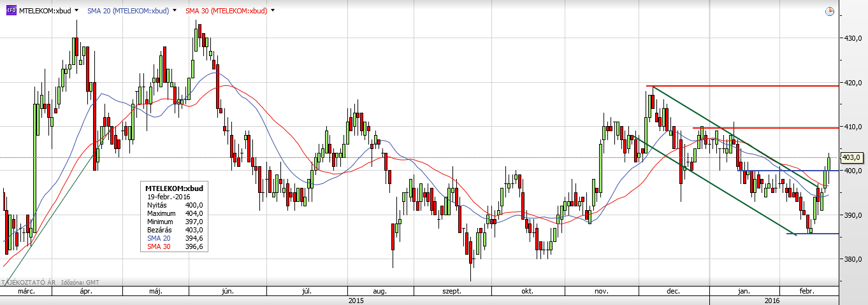Viewport: 868px width, 305px height.
Task: Click the 420,0 price axis label
Action: point(853,82)
